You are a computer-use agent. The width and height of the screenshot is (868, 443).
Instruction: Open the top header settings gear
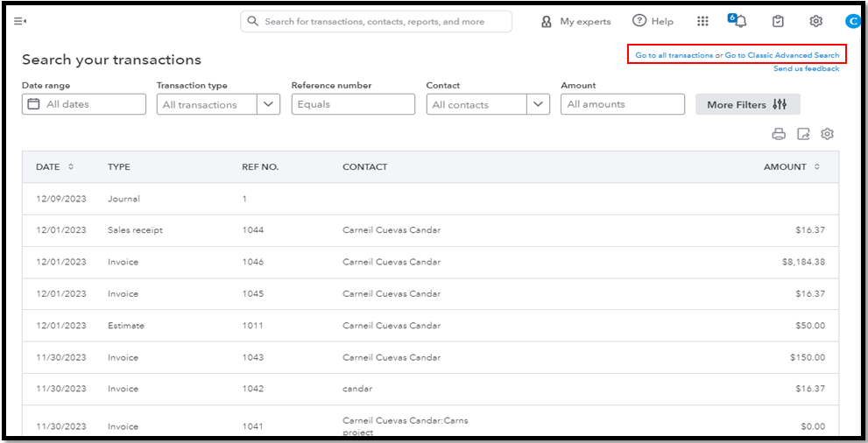click(x=815, y=21)
